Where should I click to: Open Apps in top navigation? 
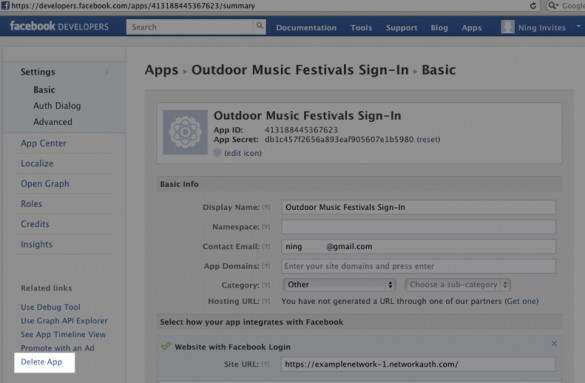tap(472, 28)
